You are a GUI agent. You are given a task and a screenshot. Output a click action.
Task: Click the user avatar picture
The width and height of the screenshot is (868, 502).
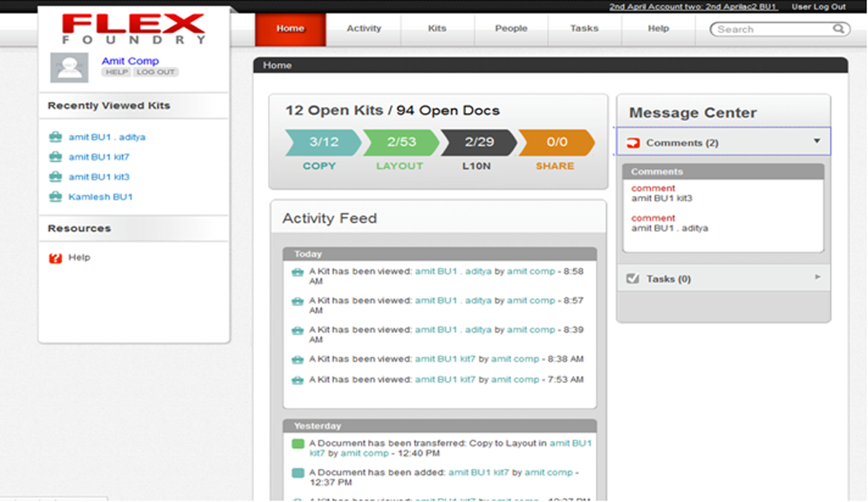[69, 67]
